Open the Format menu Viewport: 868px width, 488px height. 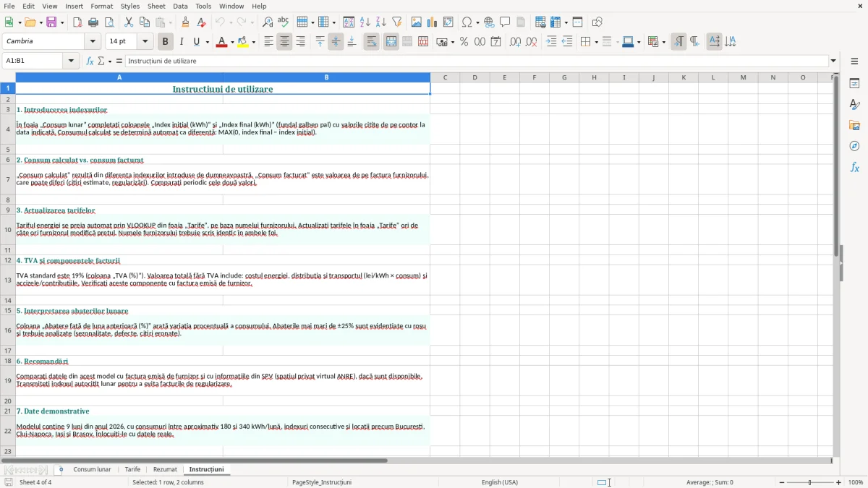101,6
